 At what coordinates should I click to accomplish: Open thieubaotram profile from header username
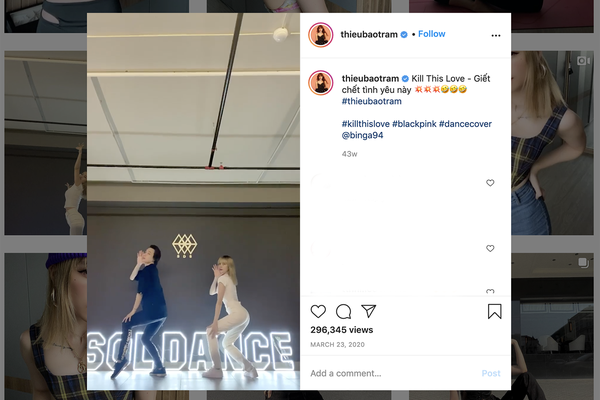click(369, 34)
